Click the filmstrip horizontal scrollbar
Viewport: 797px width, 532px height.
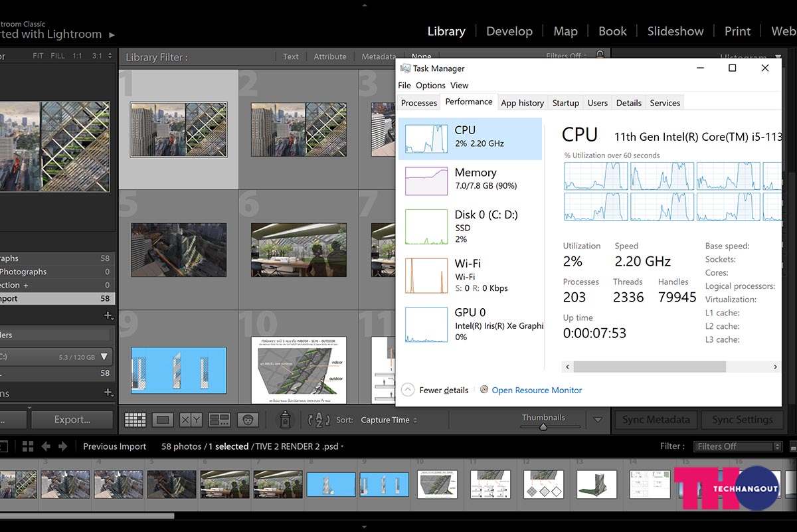(87, 515)
